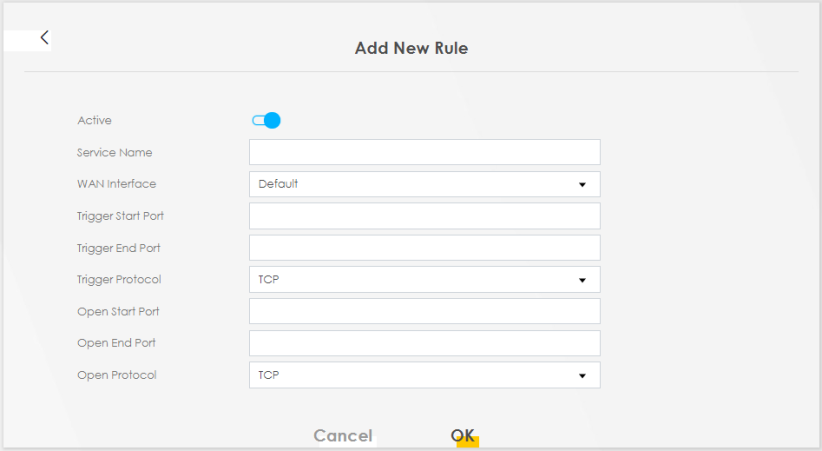
Task: Click the Active label text
Action: [94, 120]
